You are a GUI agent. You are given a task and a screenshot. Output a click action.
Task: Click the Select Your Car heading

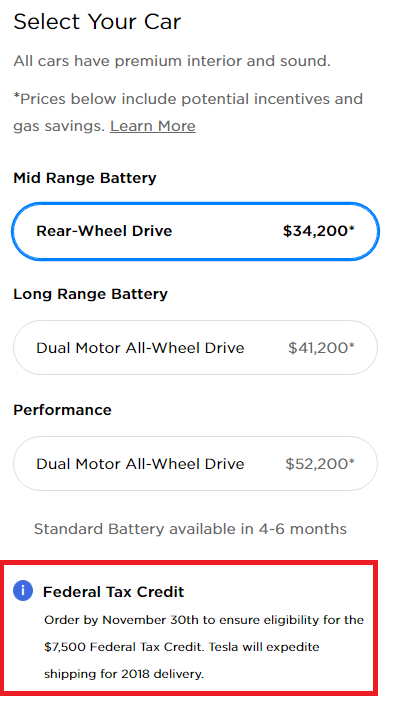pyautogui.click(x=97, y=22)
